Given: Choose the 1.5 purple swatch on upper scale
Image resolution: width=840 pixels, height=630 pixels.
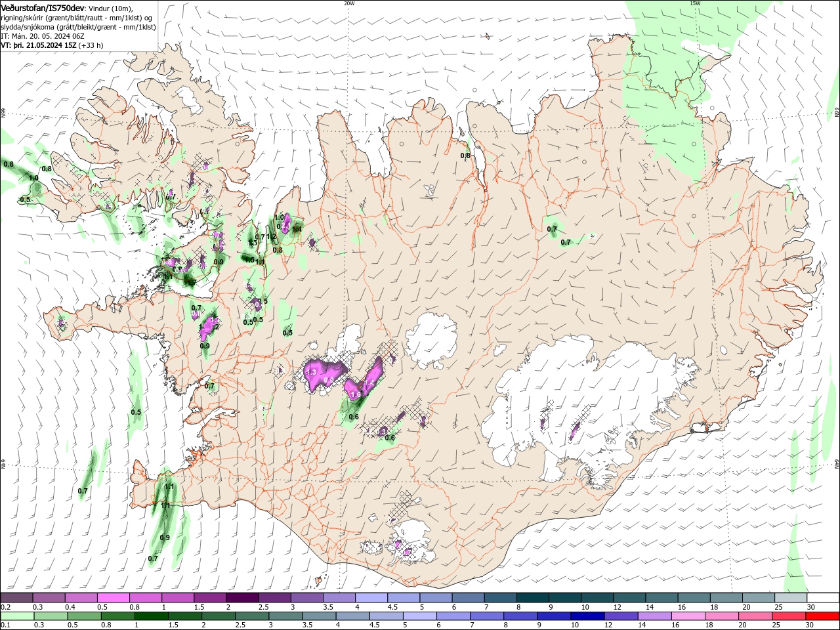Looking at the screenshot, I should tap(209, 598).
